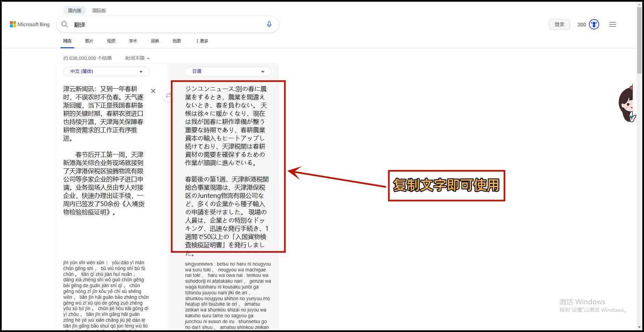The width and height of the screenshot is (644, 332).
Task: Click the cartoon girl assistant widget
Action: (627, 104)
